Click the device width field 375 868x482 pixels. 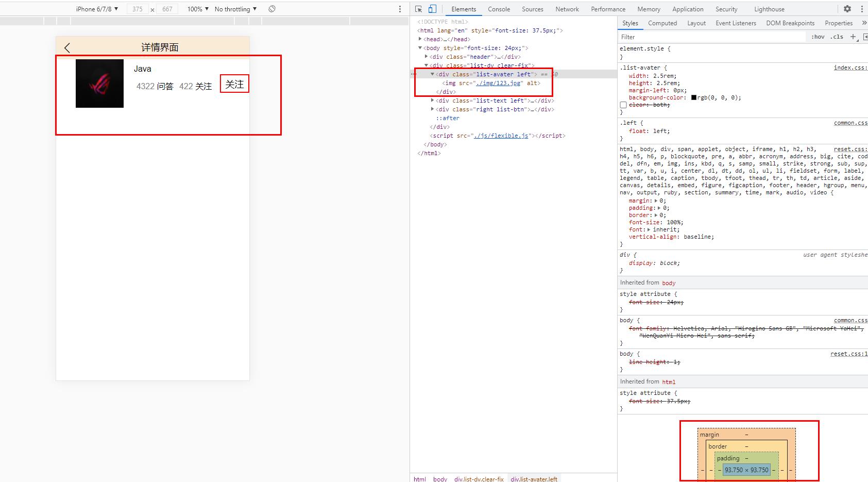click(x=138, y=9)
